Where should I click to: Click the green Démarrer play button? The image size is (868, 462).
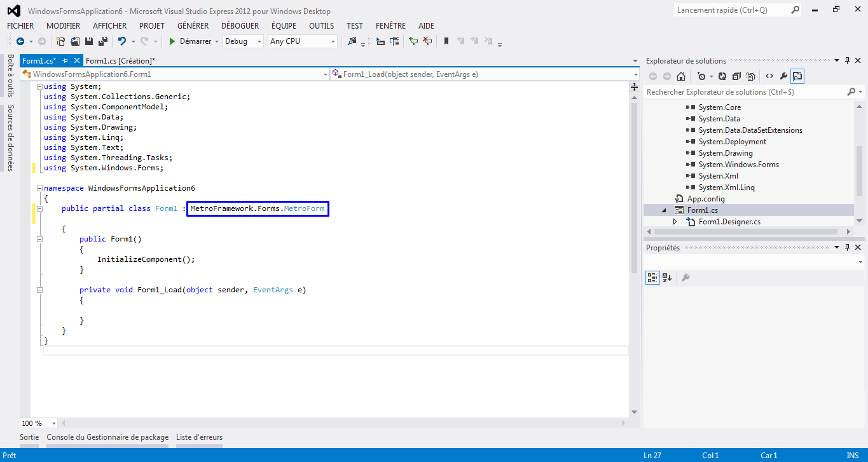(172, 41)
